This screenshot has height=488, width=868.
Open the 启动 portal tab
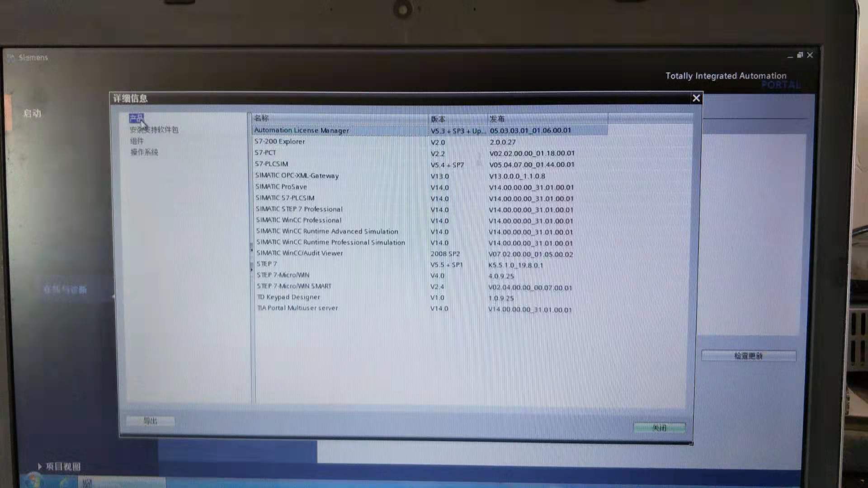coord(32,113)
